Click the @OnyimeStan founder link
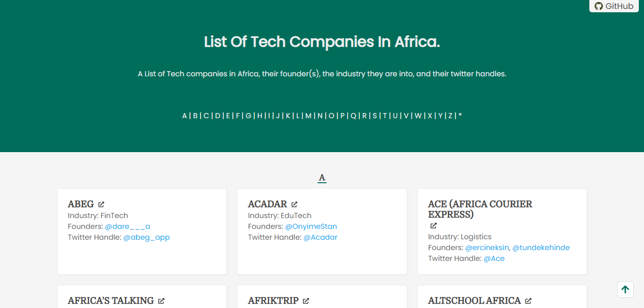644x308 pixels. click(311, 226)
